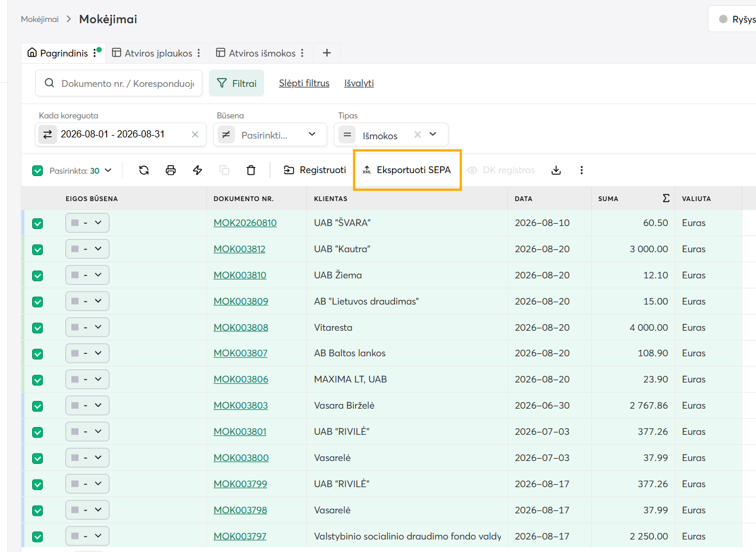Click the sum sigma icon in Suma header

pyautogui.click(x=666, y=198)
